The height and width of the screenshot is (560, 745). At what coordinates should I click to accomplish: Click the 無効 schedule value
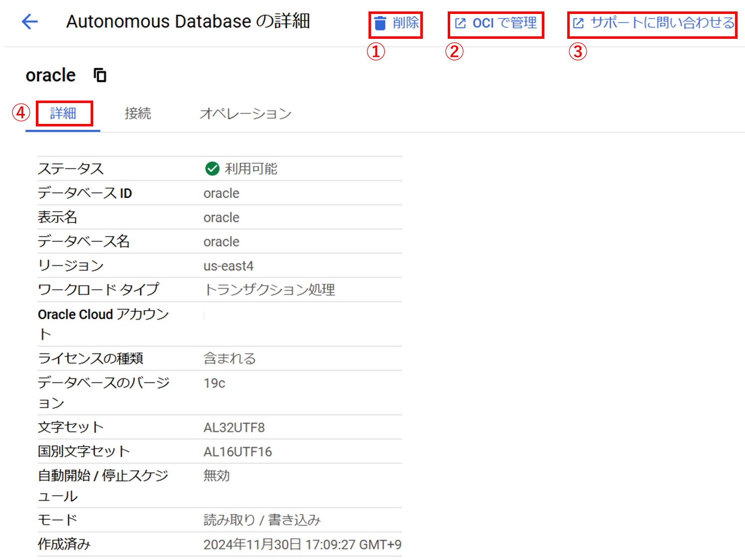click(x=217, y=475)
